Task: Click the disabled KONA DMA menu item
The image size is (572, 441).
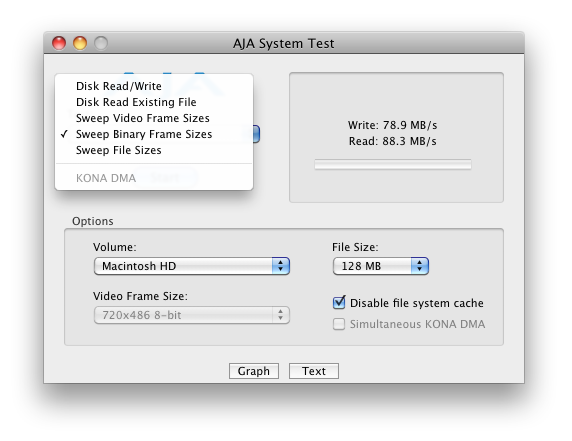Action: pyautogui.click(x=154, y=178)
